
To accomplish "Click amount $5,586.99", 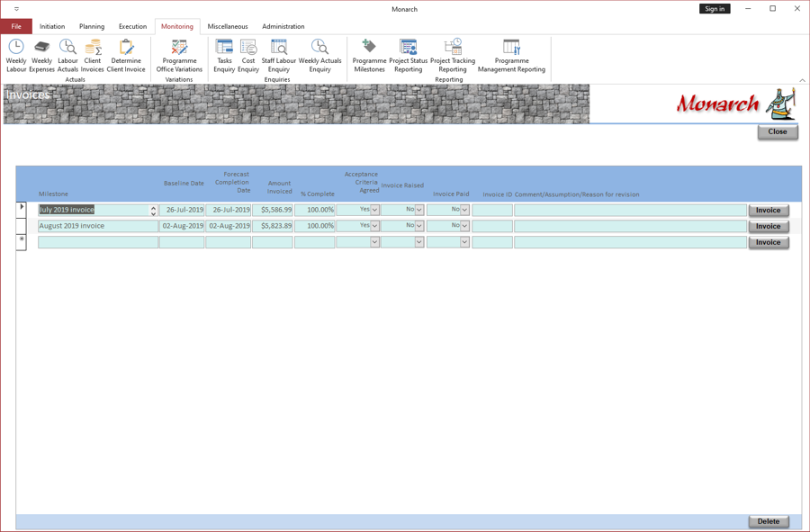I will click(x=272, y=210).
